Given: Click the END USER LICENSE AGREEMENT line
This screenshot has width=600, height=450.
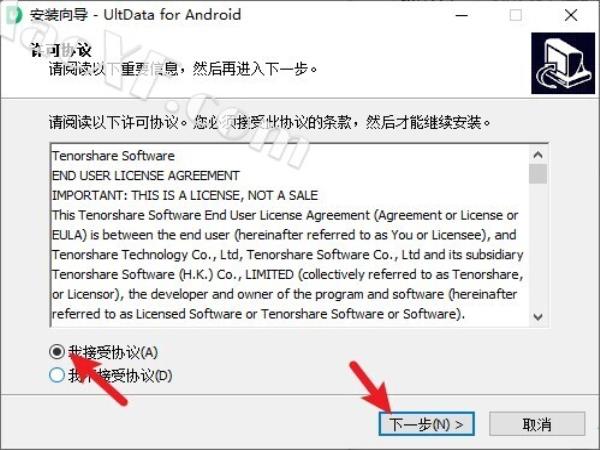Looking at the screenshot, I should pyautogui.click(x=145, y=176).
